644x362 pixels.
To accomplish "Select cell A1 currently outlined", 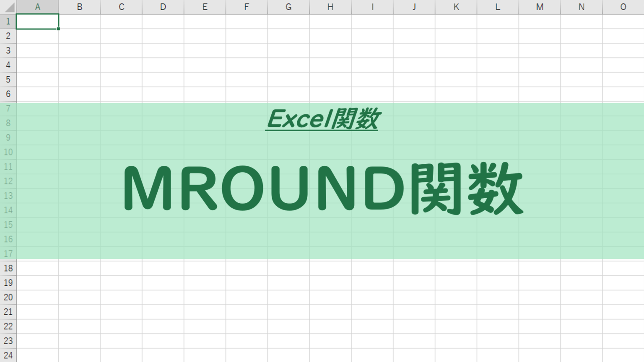I will [x=37, y=21].
